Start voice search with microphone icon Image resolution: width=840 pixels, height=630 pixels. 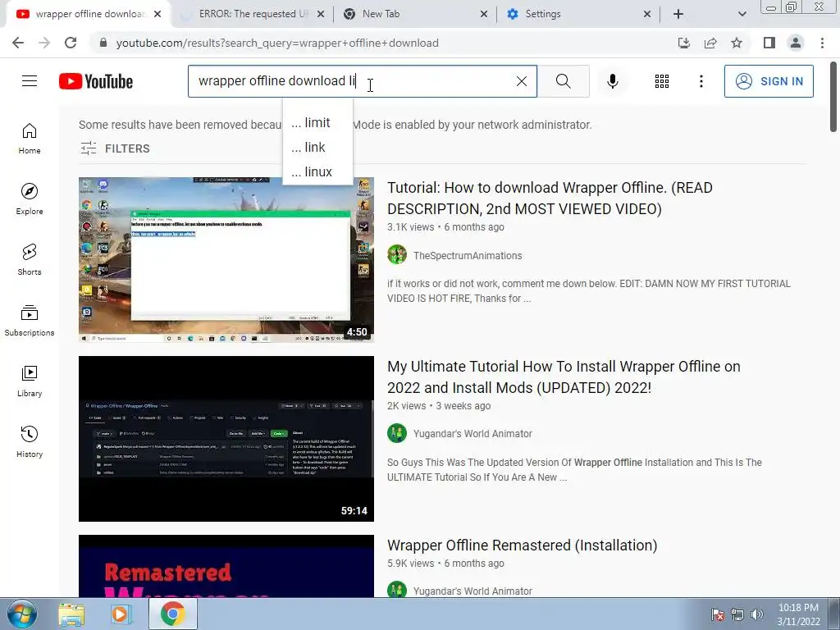point(612,81)
